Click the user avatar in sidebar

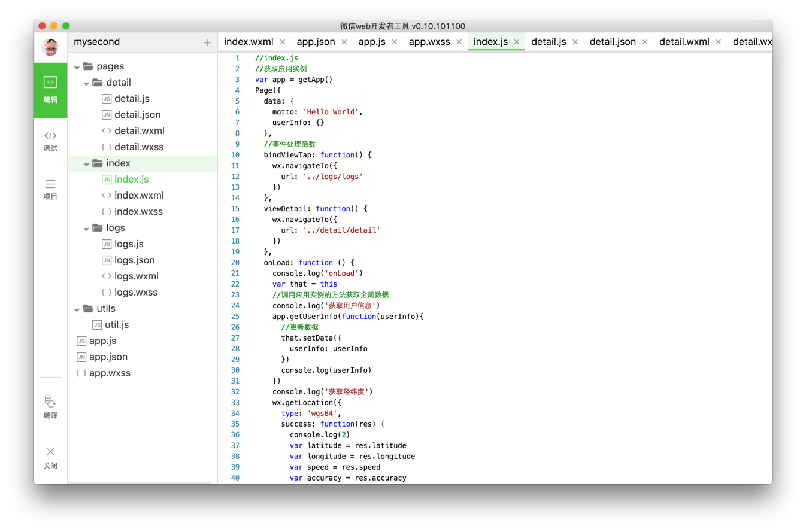(50, 47)
